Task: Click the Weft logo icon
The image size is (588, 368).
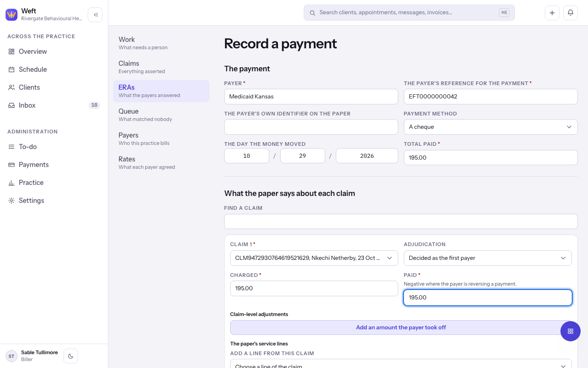Action: [11, 15]
